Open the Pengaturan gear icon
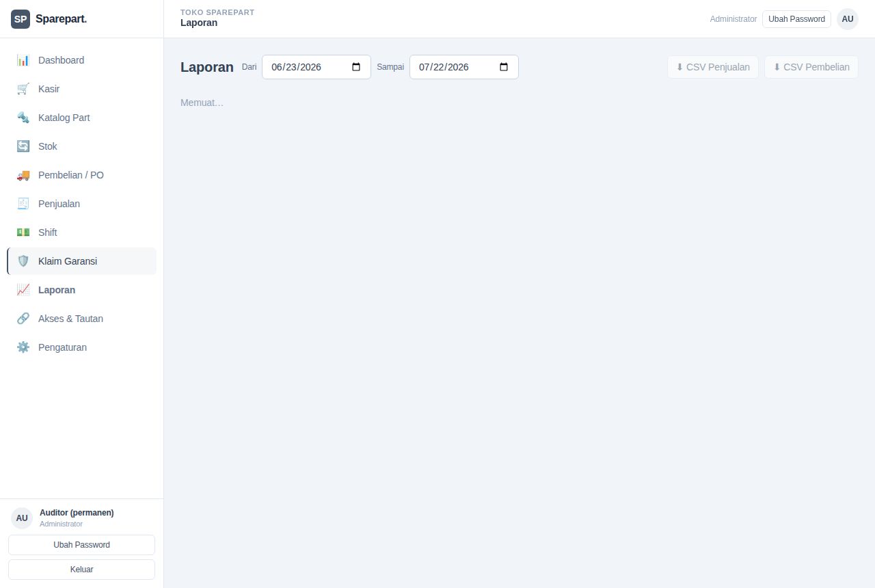This screenshot has width=875, height=588. click(23, 347)
